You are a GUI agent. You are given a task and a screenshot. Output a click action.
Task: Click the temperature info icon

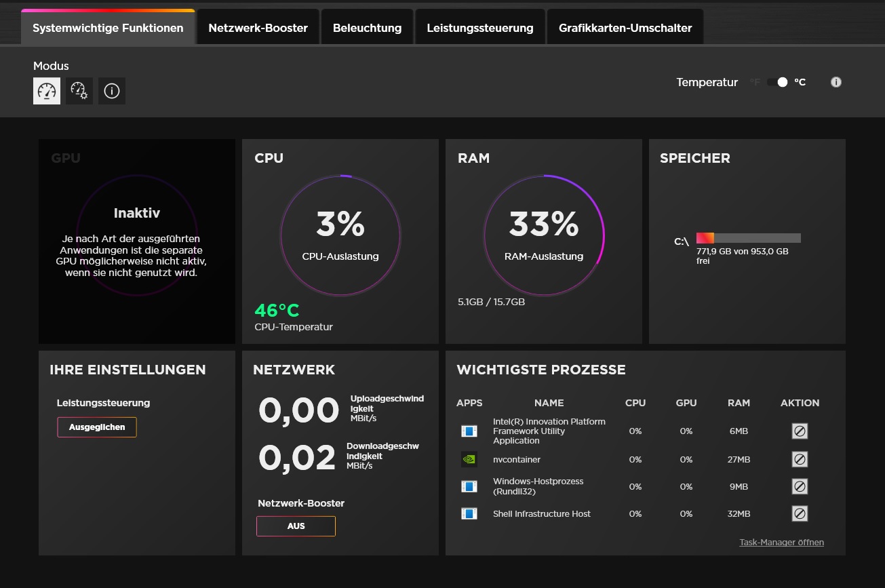coord(836,82)
